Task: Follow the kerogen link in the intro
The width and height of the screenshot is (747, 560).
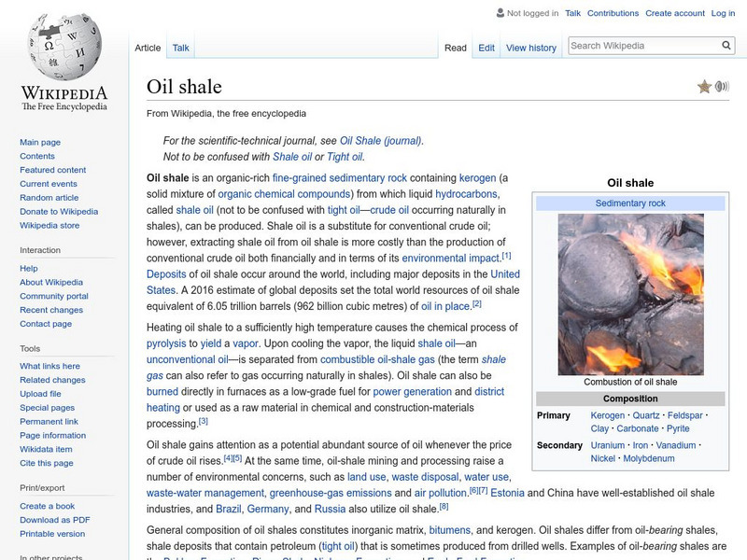Action: tap(477, 177)
